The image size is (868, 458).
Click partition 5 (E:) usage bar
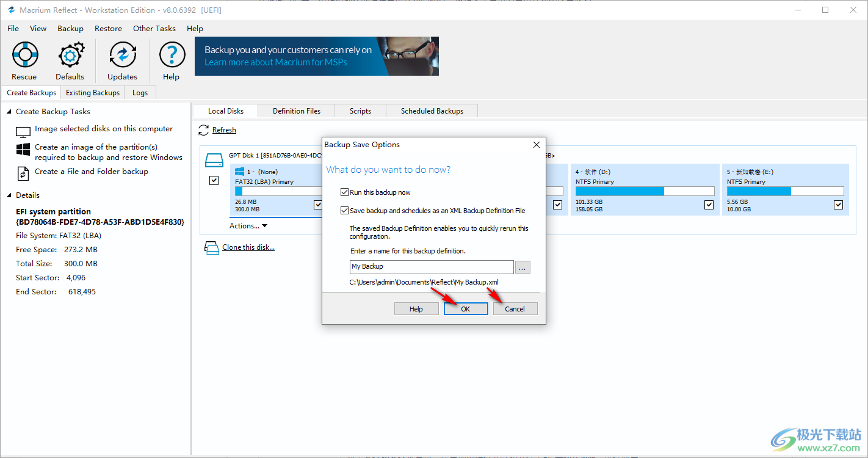pos(785,191)
